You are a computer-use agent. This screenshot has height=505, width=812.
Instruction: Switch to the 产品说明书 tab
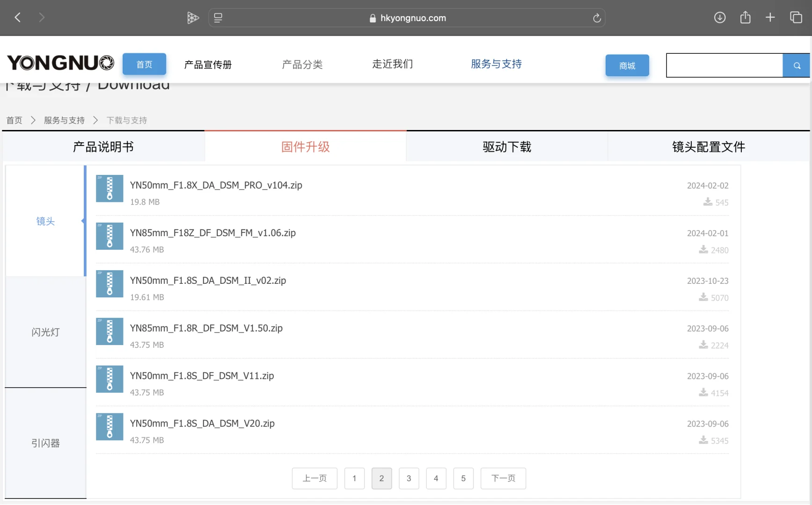pyautogui.click(x=103, y=147)
